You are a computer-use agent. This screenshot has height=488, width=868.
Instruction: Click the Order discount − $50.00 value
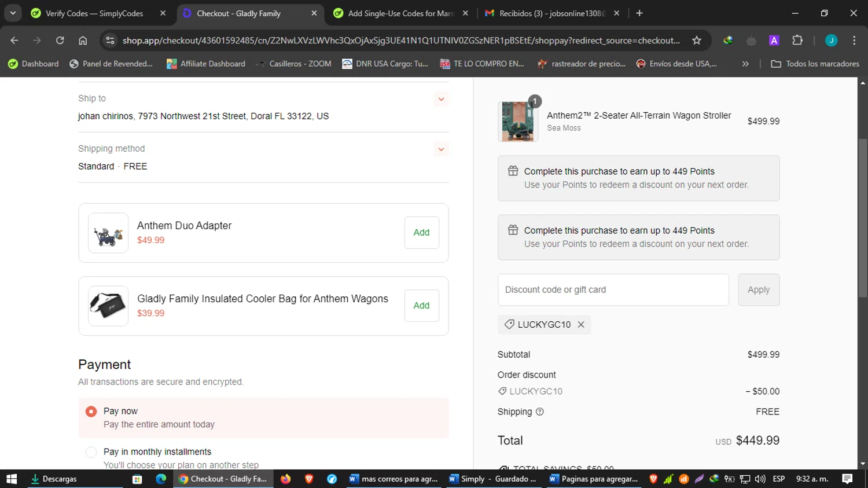pos(763,391)
